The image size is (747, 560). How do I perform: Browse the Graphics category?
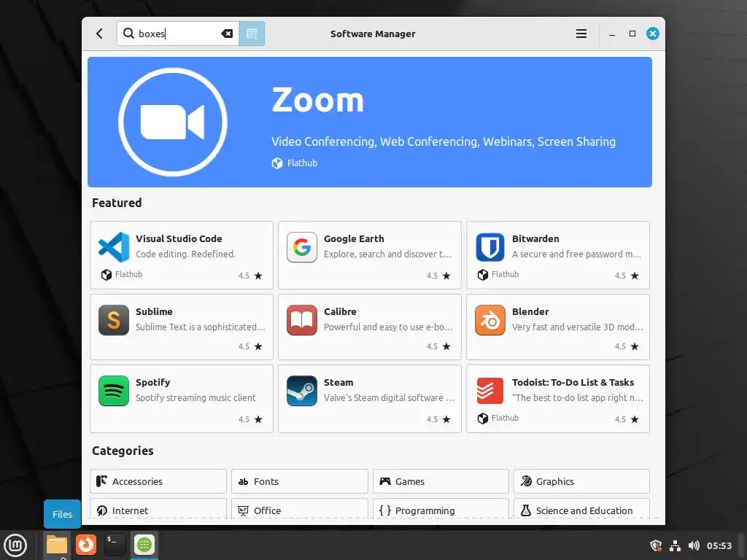581,481
